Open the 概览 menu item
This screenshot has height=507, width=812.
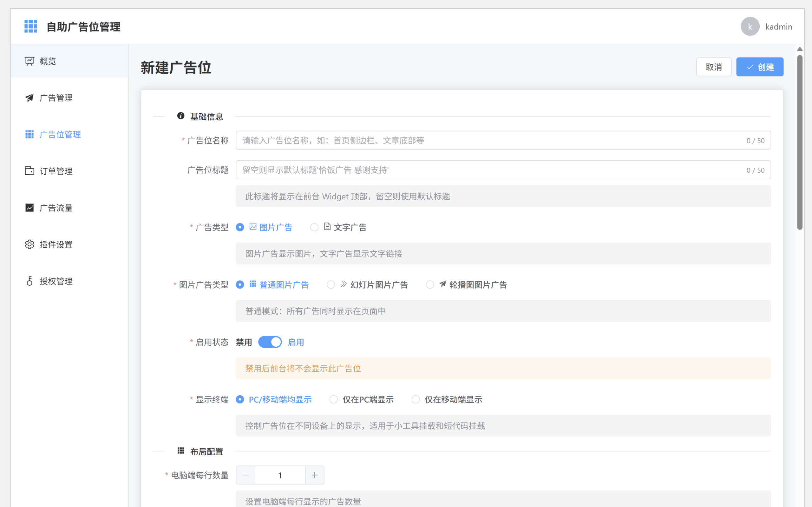point(69,61)
